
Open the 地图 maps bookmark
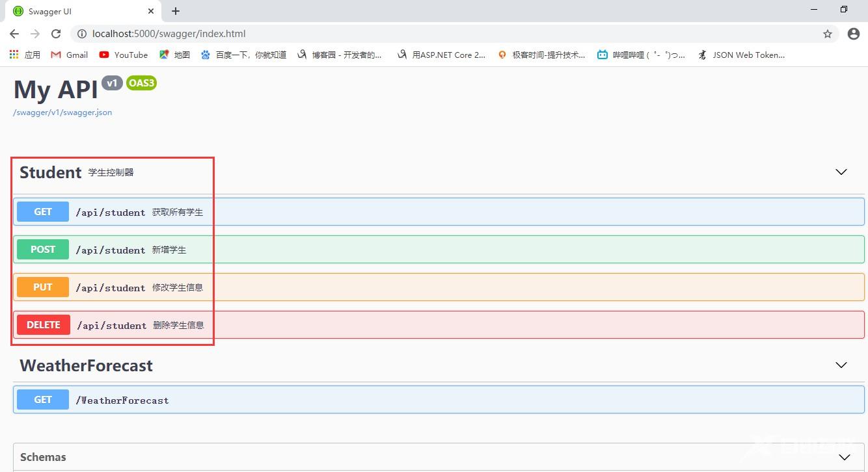[174, 55]
